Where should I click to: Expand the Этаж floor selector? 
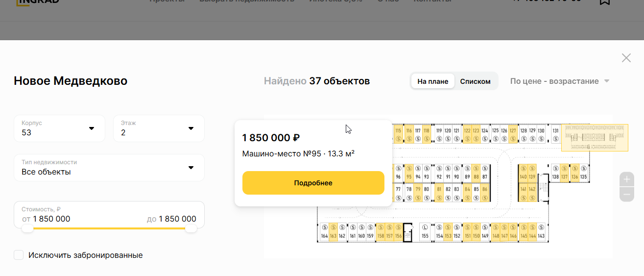coord(159,128)
